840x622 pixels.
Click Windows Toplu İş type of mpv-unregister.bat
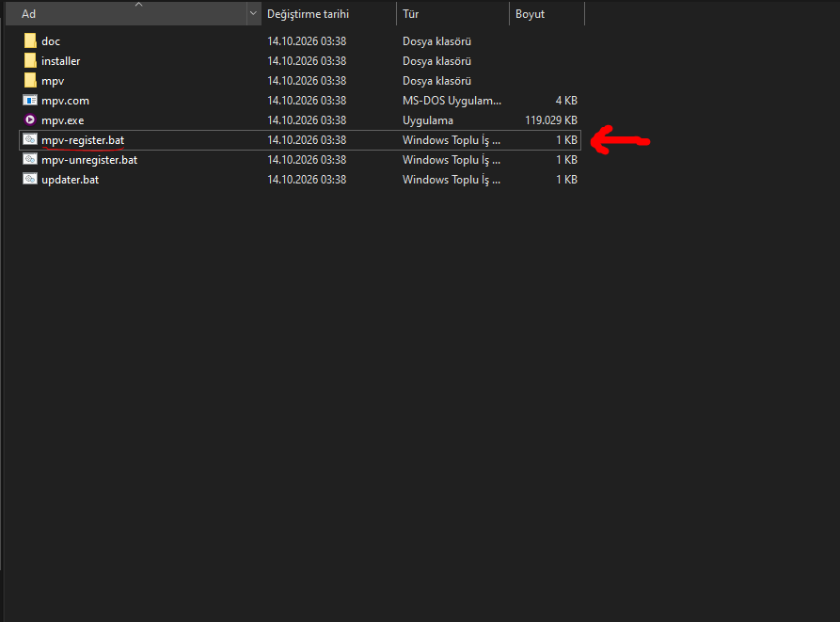pos(452,160)
